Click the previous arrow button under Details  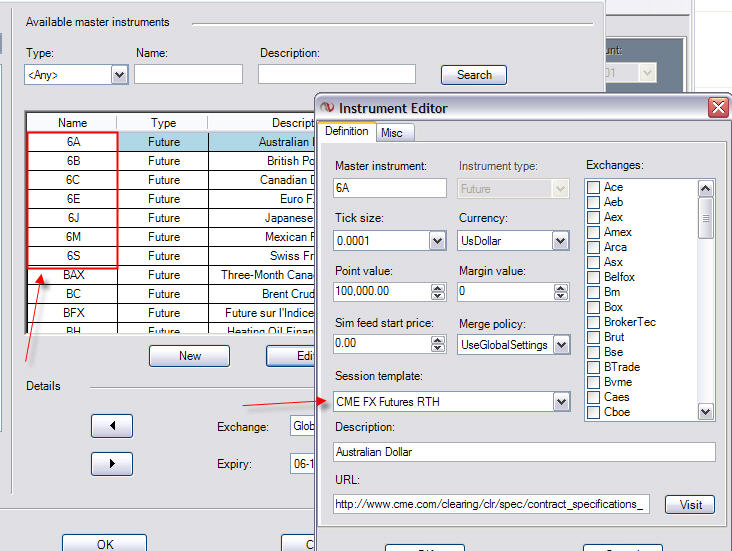click(112, 426)
